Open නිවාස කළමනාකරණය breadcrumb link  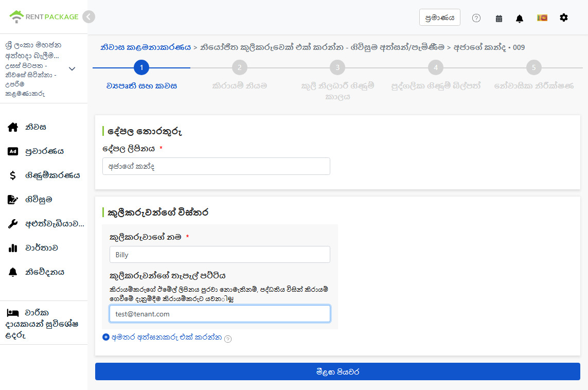[146, 47]
